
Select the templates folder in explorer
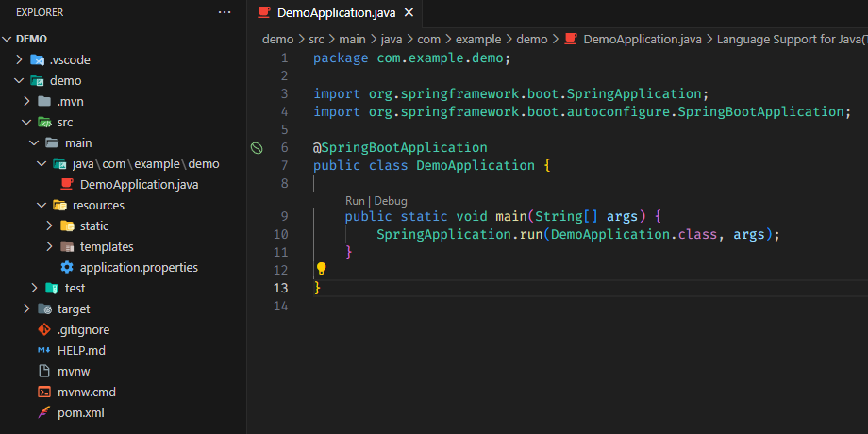tap(106, 246)
